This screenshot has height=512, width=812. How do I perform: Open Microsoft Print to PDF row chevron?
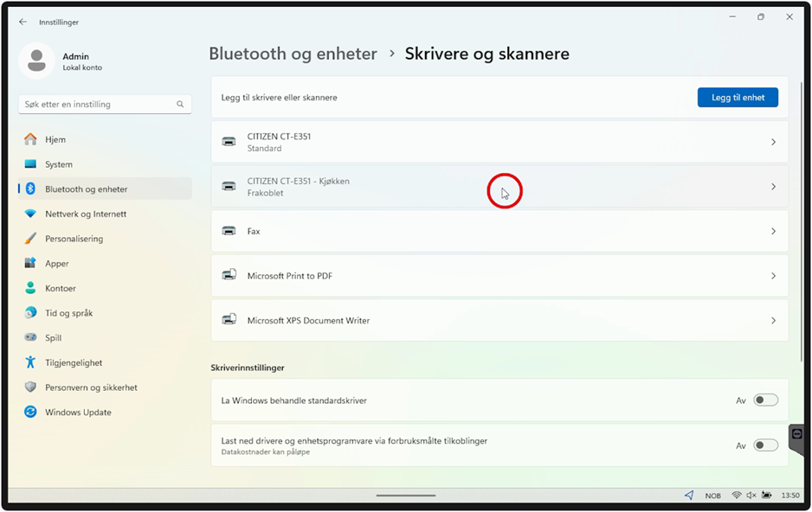[x=773, y=276]
